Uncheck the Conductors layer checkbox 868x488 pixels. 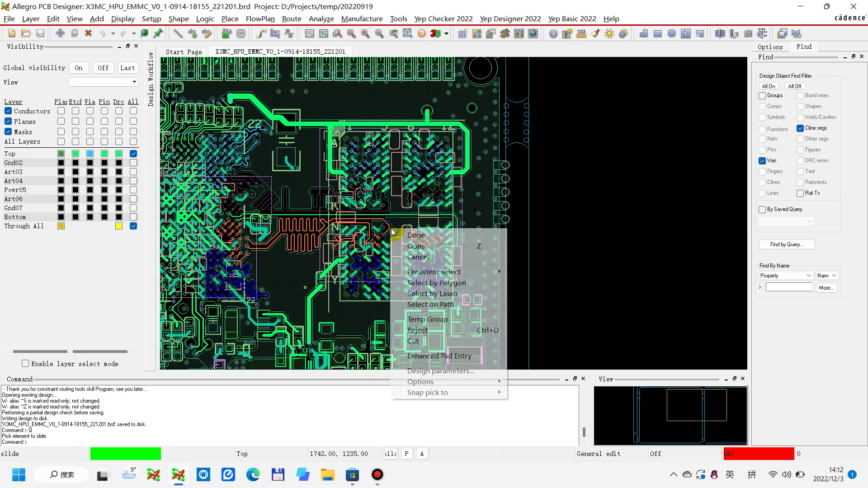pos(8,111)
